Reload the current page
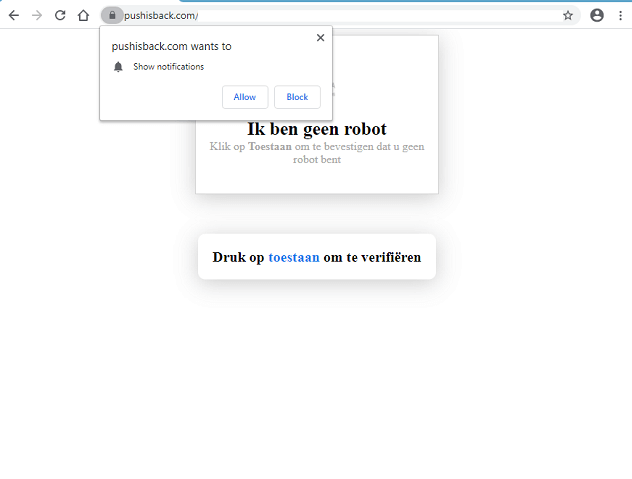 coord(60,15)
